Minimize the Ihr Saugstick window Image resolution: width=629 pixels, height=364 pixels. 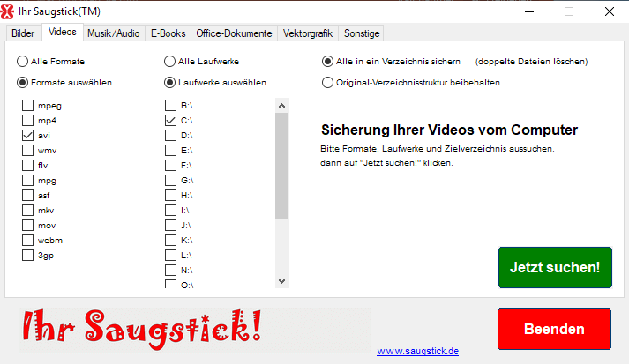[529, 11]
